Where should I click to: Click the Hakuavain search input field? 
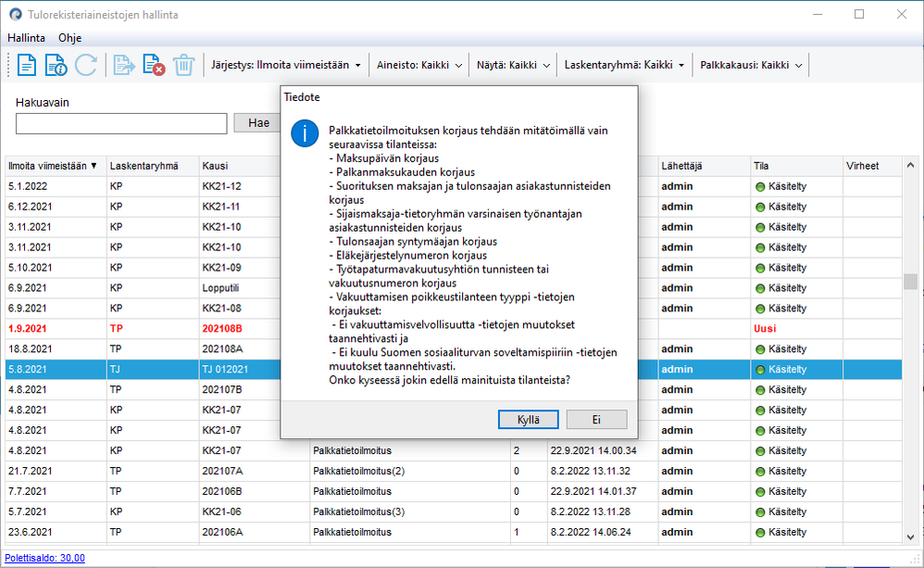pos(121,123)
